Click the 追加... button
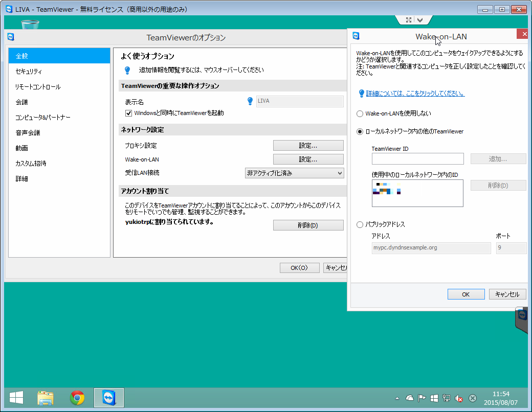 [498, 158]
